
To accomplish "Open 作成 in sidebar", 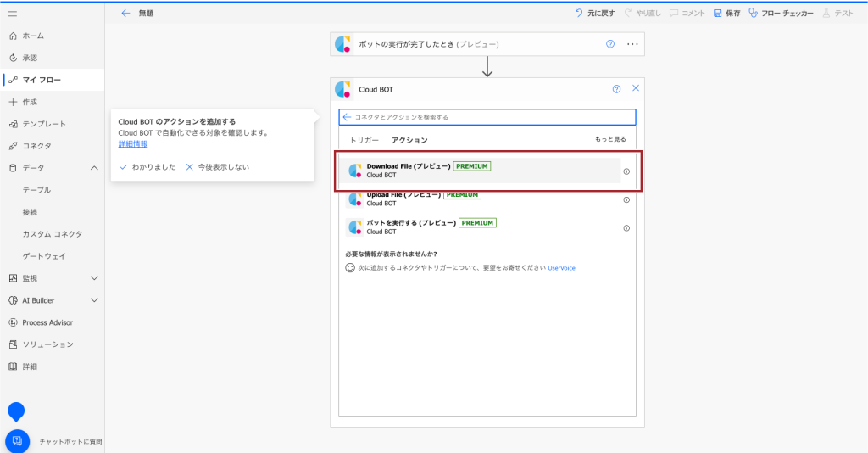I will pyautogui.click(x=30, y=102).
